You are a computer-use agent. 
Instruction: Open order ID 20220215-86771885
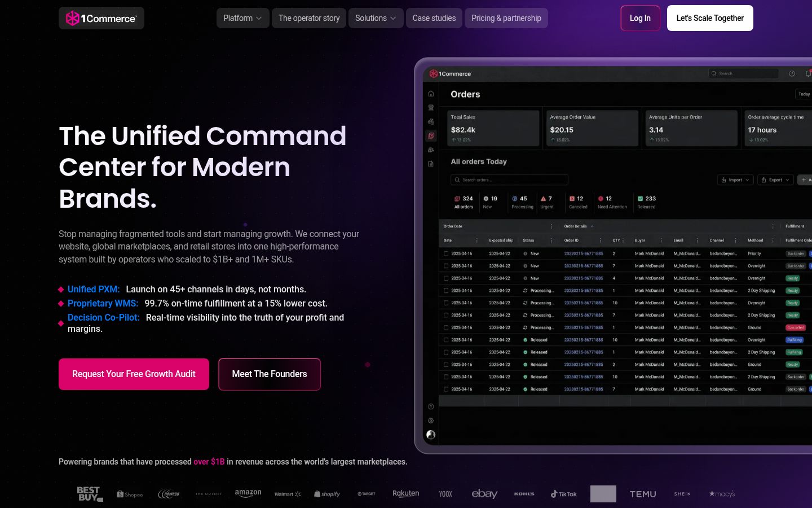(x=584, y=254)
